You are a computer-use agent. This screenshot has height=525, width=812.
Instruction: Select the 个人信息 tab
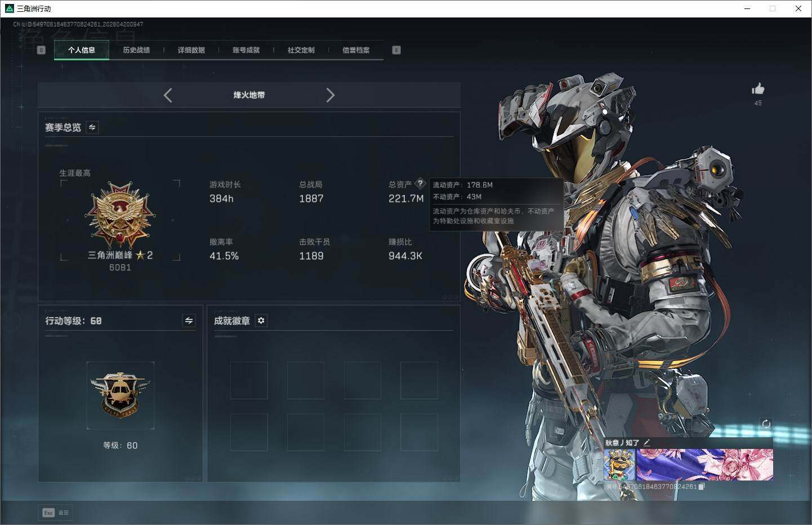[x=82, y=50]
